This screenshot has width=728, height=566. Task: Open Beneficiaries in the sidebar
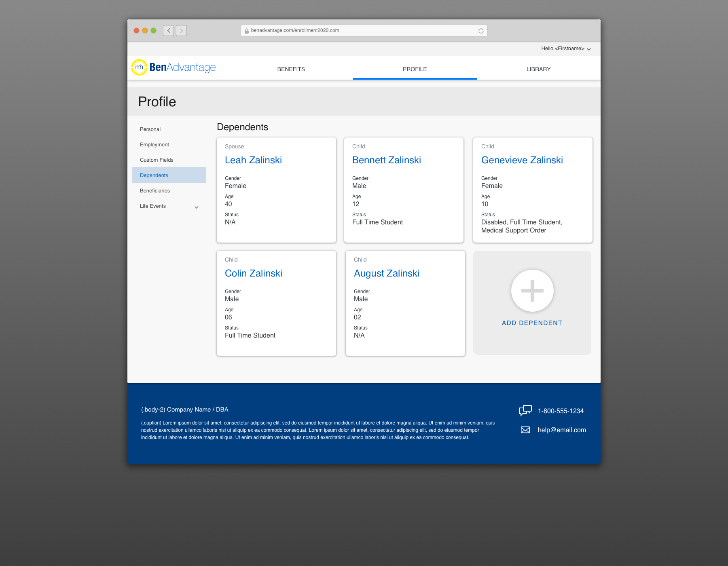155,191
